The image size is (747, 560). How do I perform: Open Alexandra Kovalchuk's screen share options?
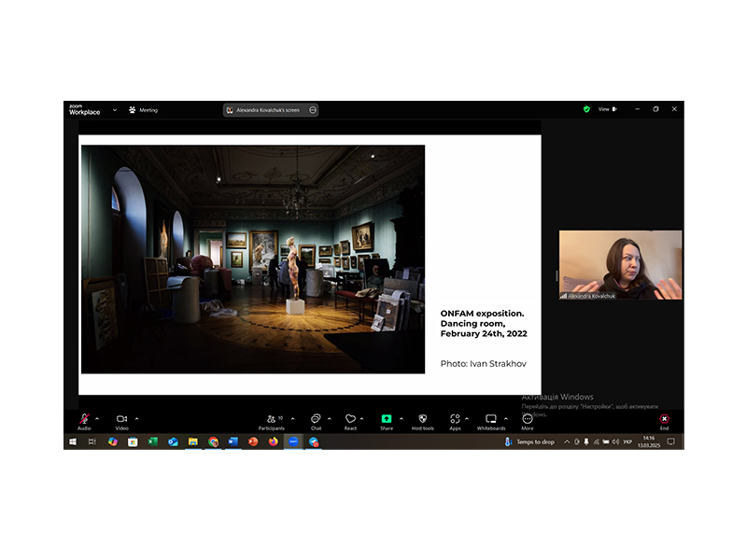313,110
